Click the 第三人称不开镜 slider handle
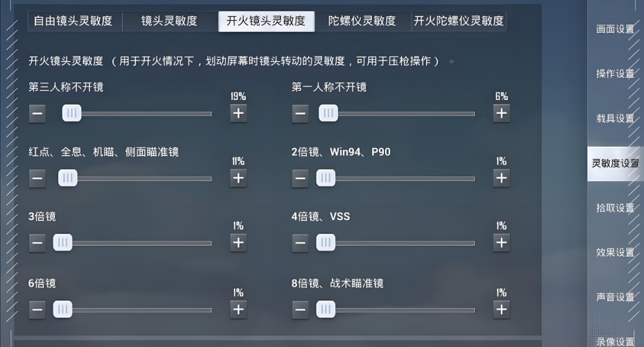 click(x=71, y=113)
